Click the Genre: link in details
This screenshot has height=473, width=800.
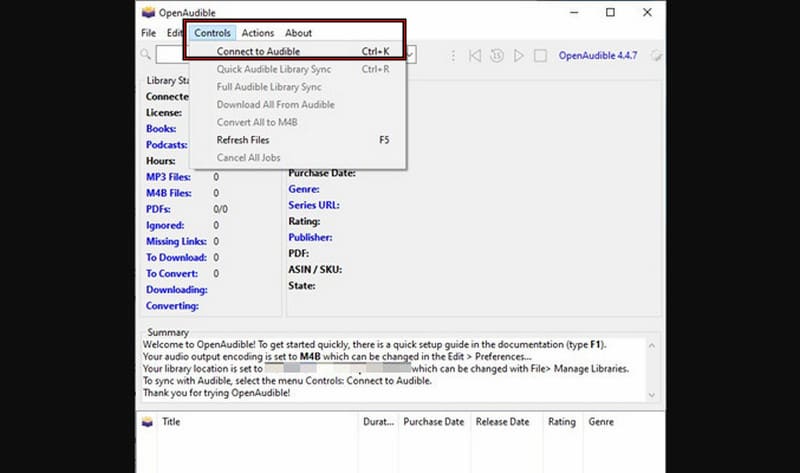coord(304,189)
